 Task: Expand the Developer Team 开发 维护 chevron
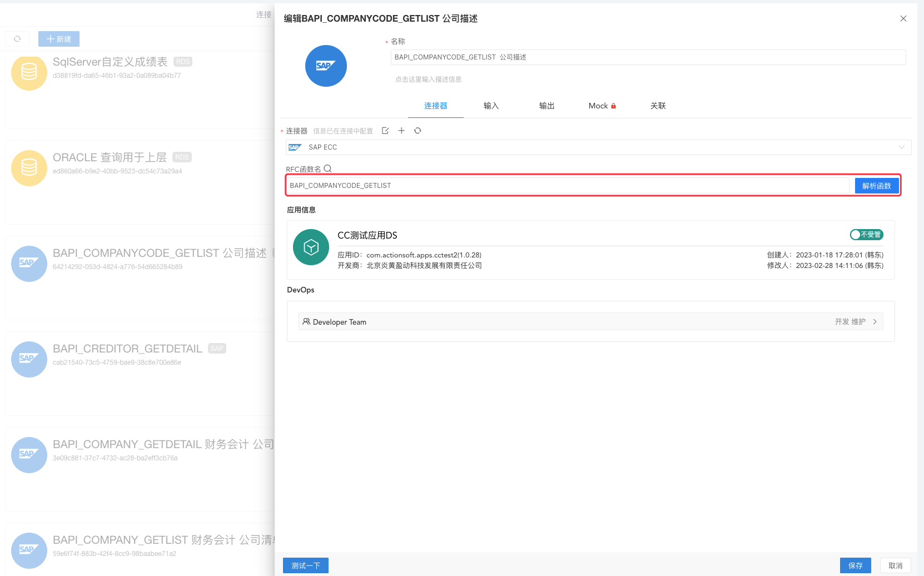point(875,321)
